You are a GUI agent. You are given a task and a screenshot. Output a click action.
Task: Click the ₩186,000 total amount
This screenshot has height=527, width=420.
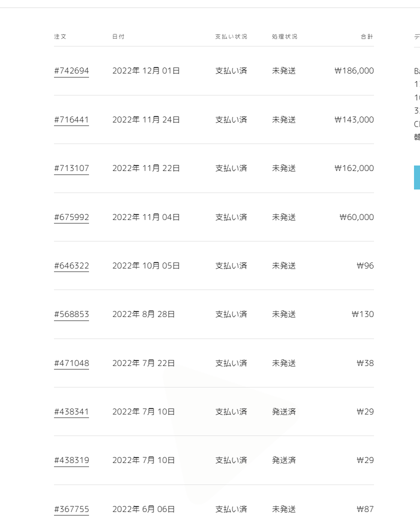(354, 71)
